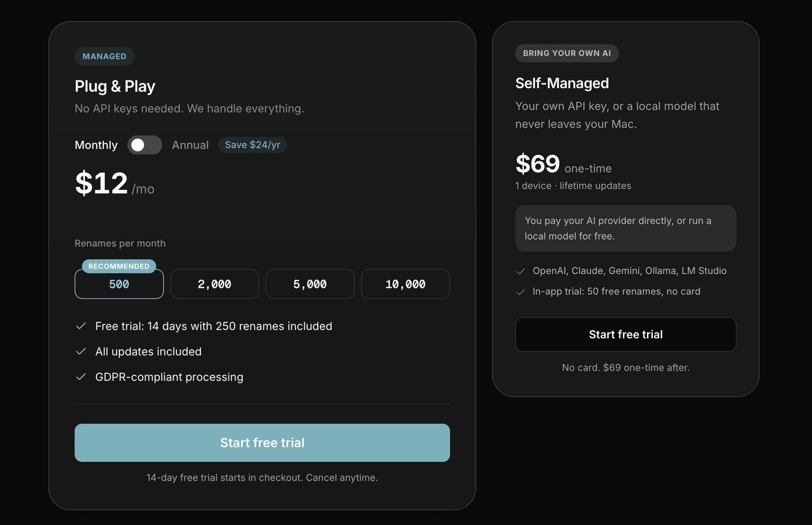Click the AI provider info note box
The height and width of the screenshot is (525, 812).
coord(626,228)
